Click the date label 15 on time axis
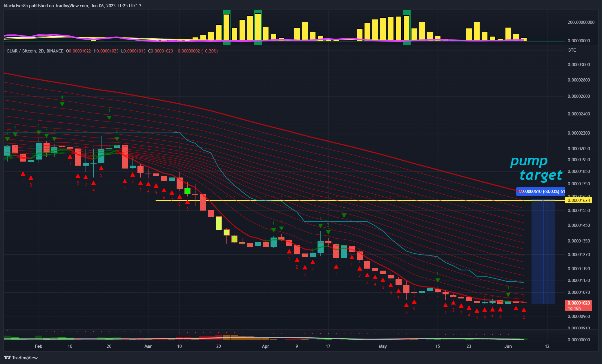602x364 pixels. [438, 346]
